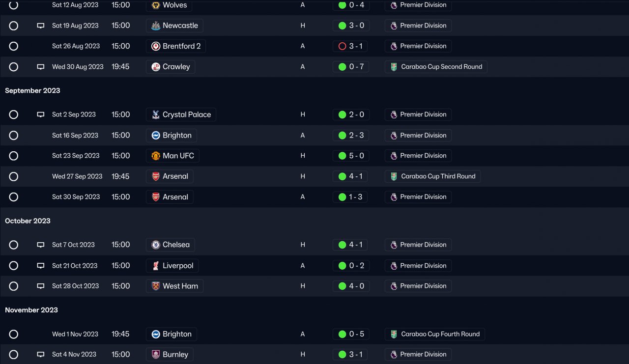Screen dimensions: 629x364
Task: Select the radio circle for Brighton 16 Sep
Action: [14, 135]
